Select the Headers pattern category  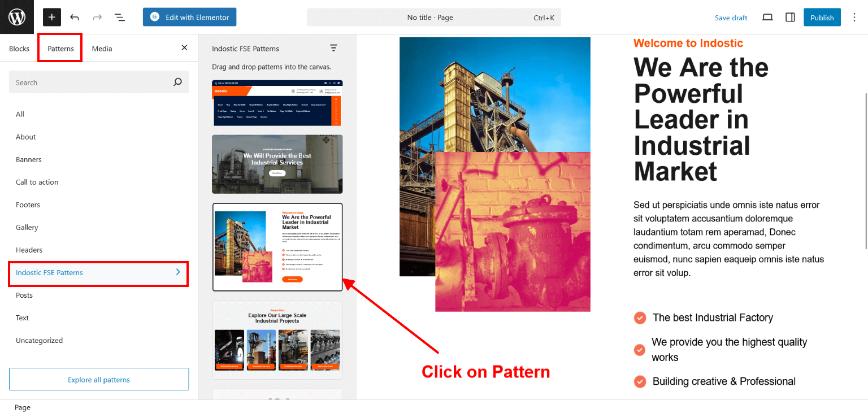tap(29, 250)
